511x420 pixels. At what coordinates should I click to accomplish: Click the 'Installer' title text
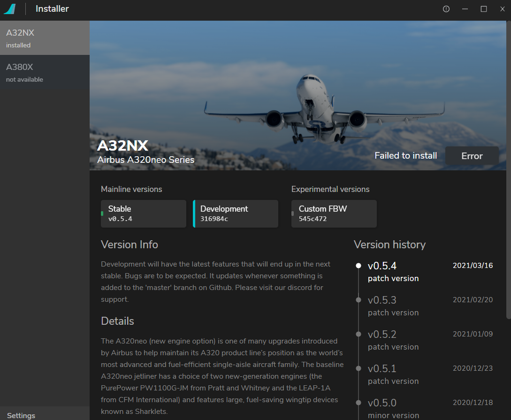52,9
